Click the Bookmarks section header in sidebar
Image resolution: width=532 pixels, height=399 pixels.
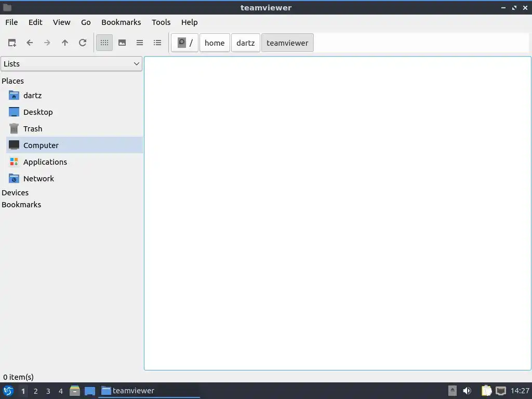21,205
